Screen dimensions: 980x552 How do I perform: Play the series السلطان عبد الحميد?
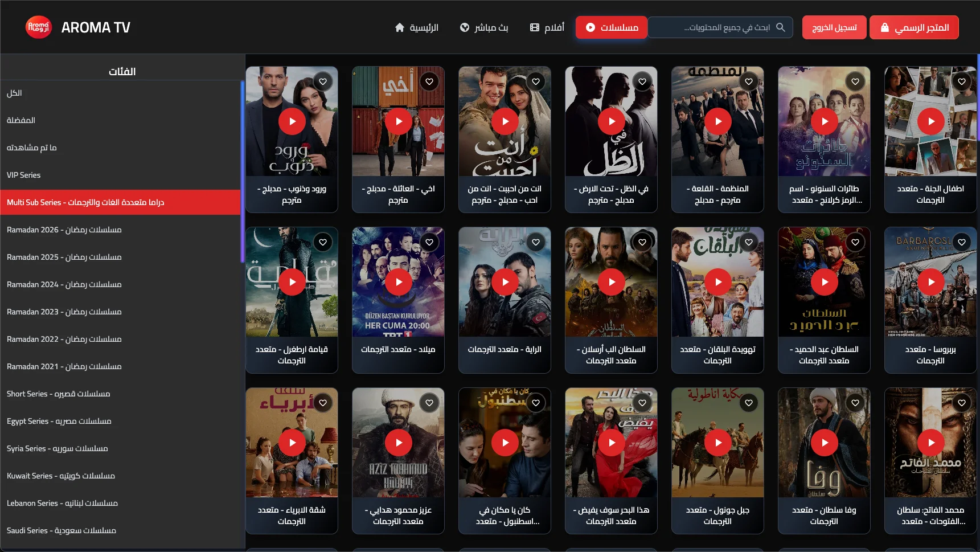(x=825, y=282)
